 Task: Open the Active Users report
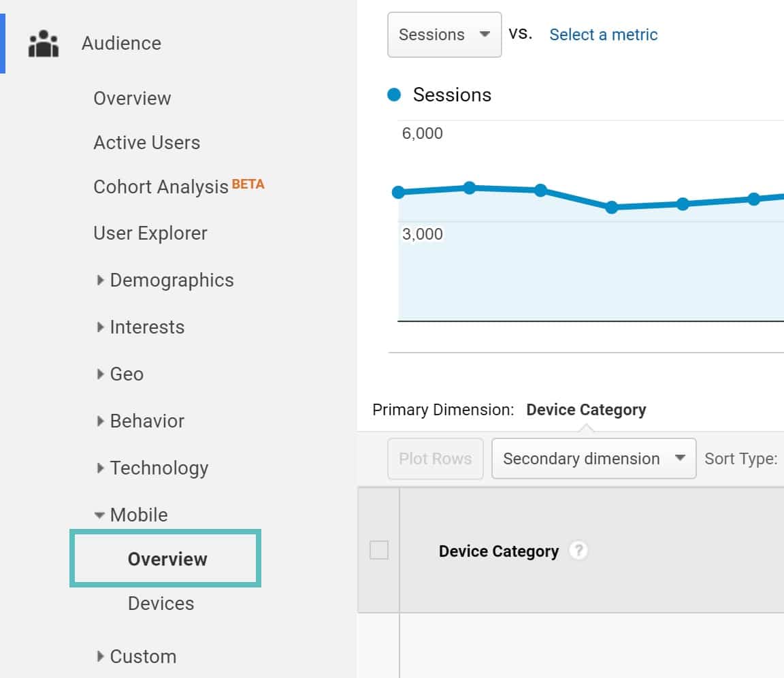tap(146, 142)
